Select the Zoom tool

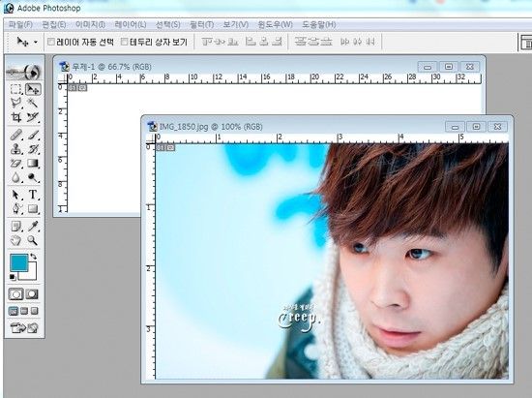click(x=33, y=240)
